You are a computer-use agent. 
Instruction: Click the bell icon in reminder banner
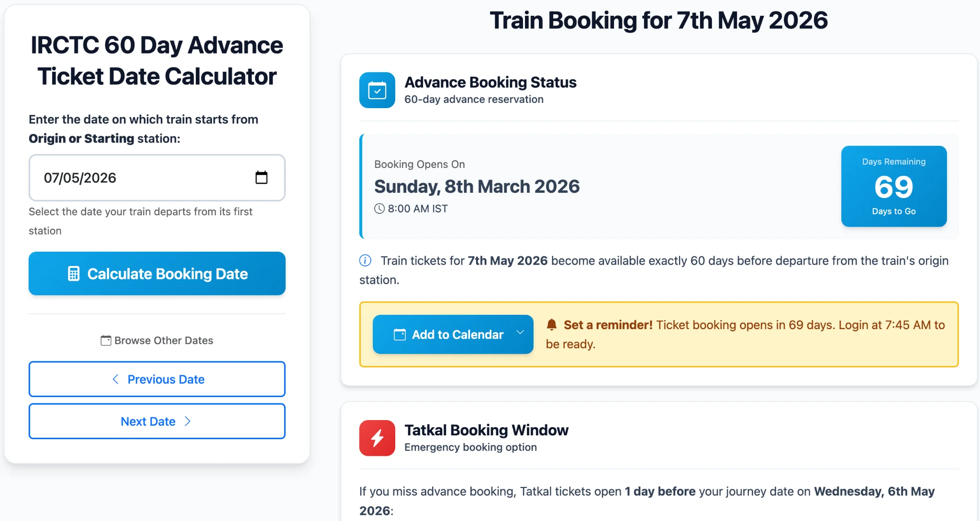pos(551,325)
